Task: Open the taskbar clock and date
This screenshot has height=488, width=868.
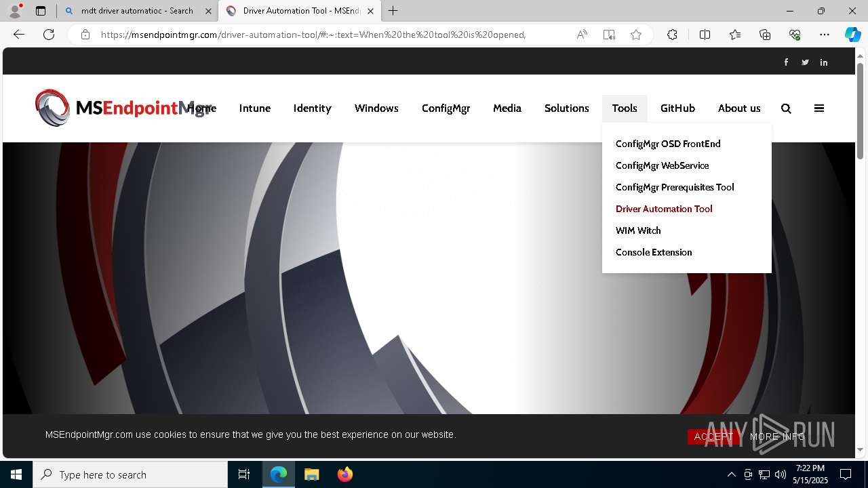Action: coord(811,474)
